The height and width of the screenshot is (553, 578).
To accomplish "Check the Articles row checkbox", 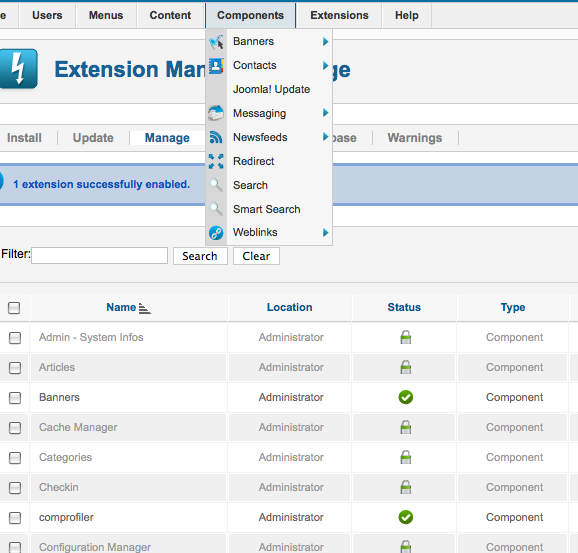I will point(15,368).
